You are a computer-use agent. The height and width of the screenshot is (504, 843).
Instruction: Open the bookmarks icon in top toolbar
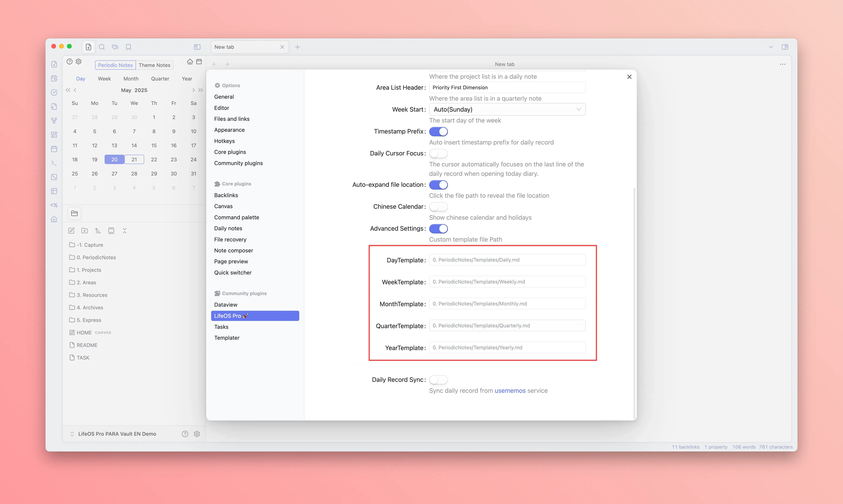coord(128,47)
